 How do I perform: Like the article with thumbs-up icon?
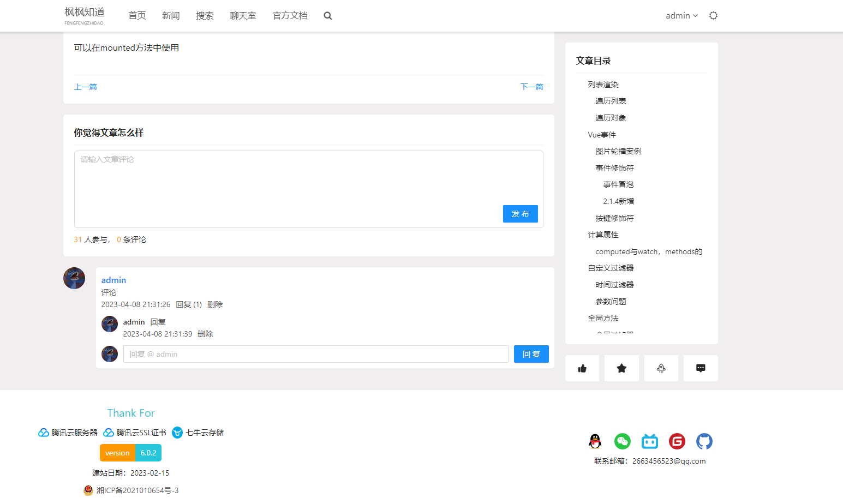tap(582, 368)
